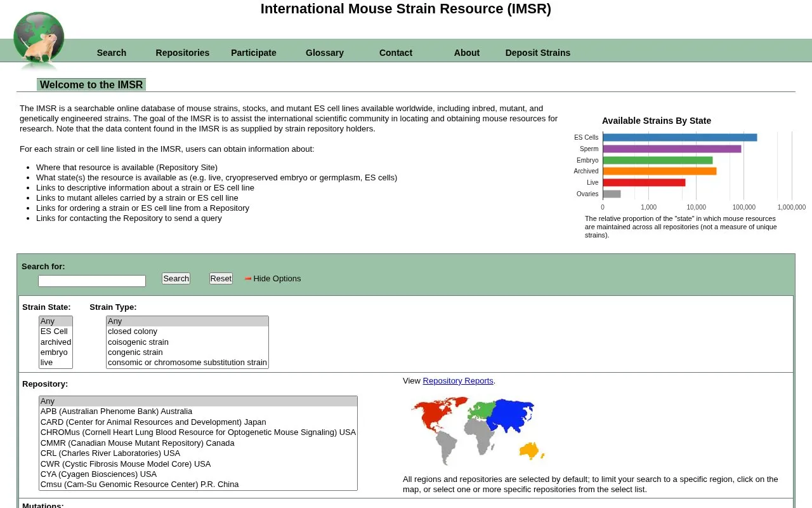Image resolution: width=812 pixels, height=508 pixels.
Task: Select CARD Japan repository
Action: 198,422
